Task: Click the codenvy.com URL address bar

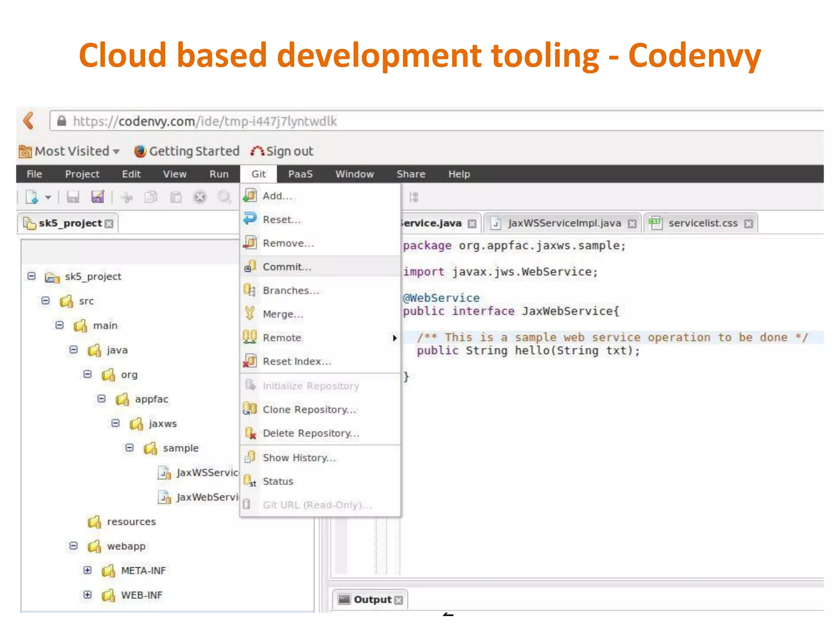Action: [436, 121]
